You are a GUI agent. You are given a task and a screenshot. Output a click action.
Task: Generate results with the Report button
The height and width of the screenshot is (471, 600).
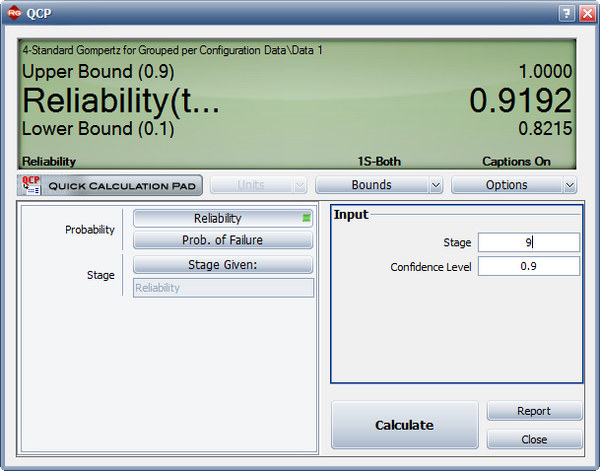click(534, 411)
